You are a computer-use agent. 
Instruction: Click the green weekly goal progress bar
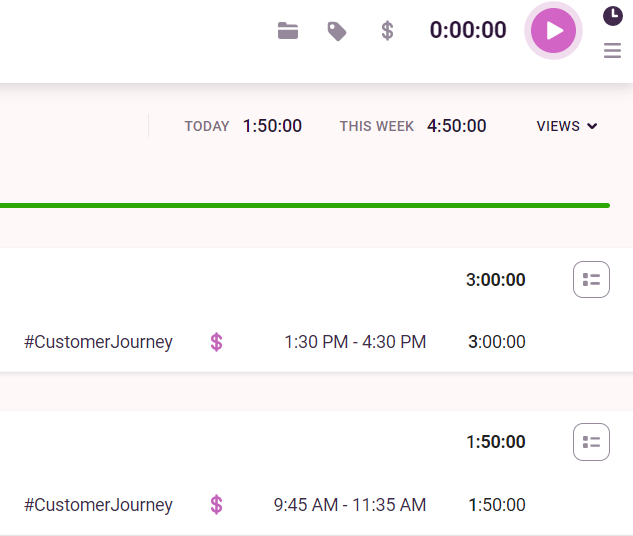coord(305,205)
